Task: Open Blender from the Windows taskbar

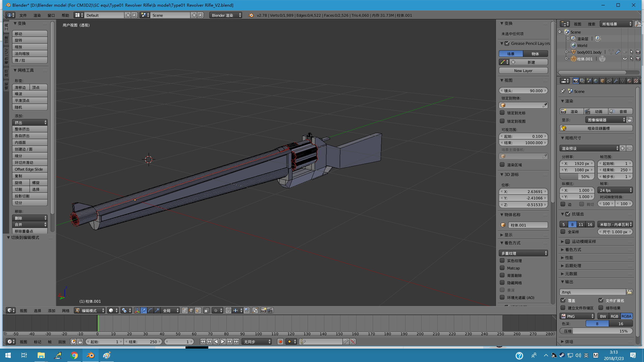Action: (91, 355)
